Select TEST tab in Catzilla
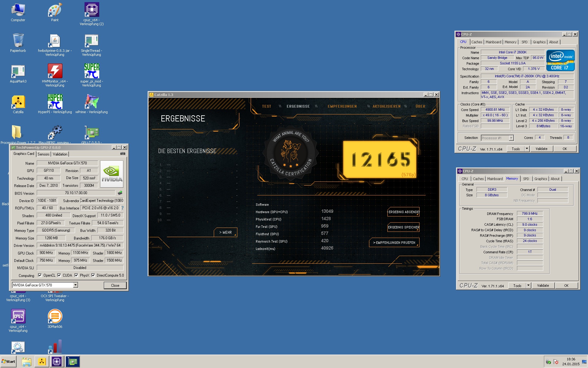Viewport: 588px width, 368px height. click(x=266, y=106)
